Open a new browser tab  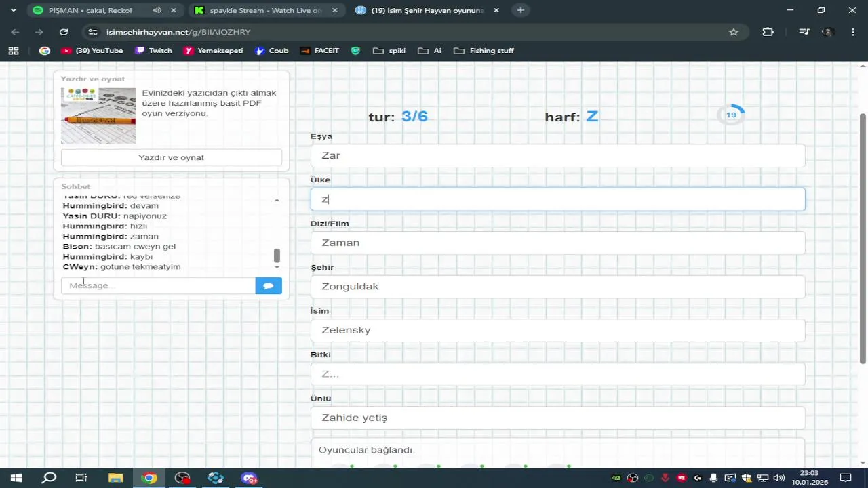click(520, 10)
